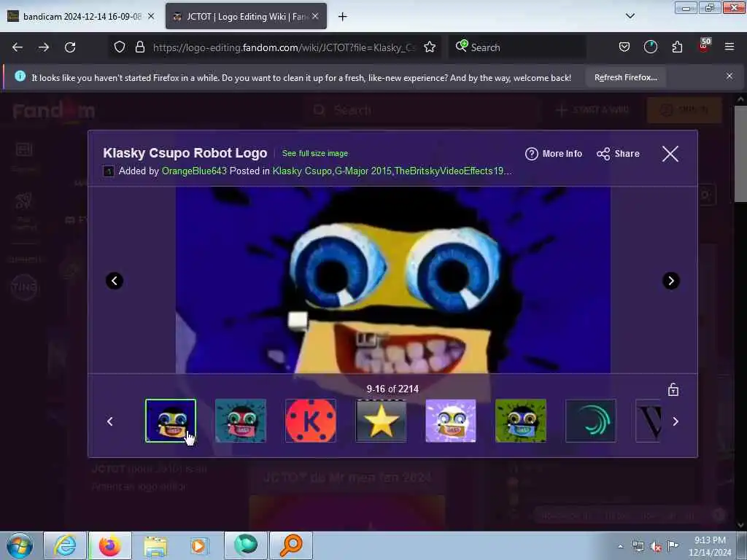Share the Klasky Csupo image

(x=618, y=154)
